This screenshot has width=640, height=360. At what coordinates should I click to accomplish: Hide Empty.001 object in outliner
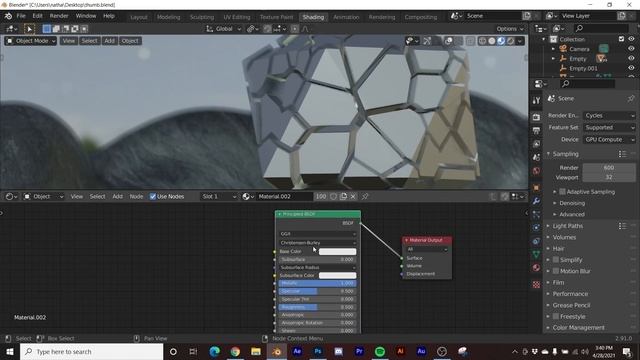pyautogui.click(x=631, y=69)
